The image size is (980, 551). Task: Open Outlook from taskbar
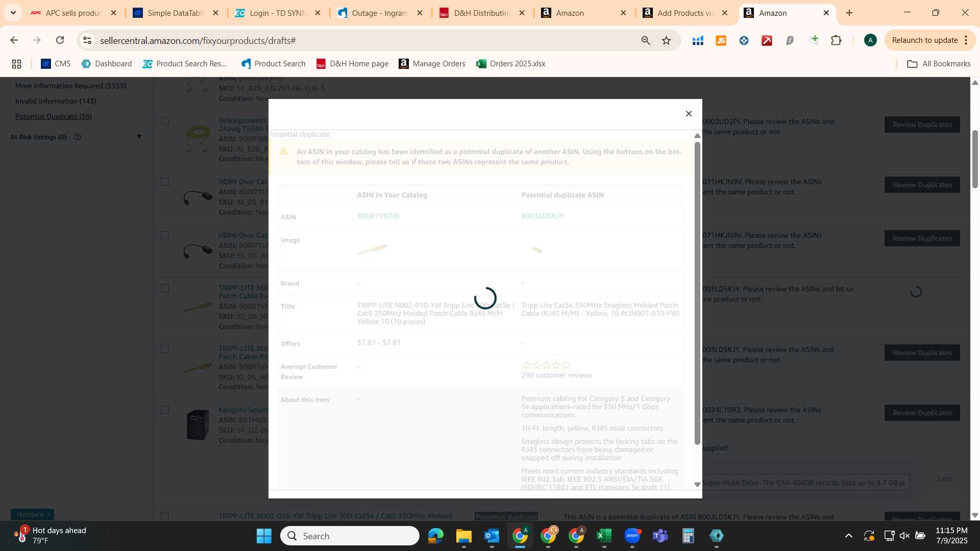[x=492, y=536]
